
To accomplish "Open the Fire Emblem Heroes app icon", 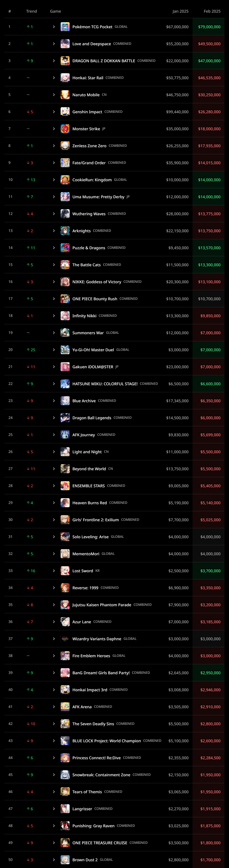I will click(65, 655).
